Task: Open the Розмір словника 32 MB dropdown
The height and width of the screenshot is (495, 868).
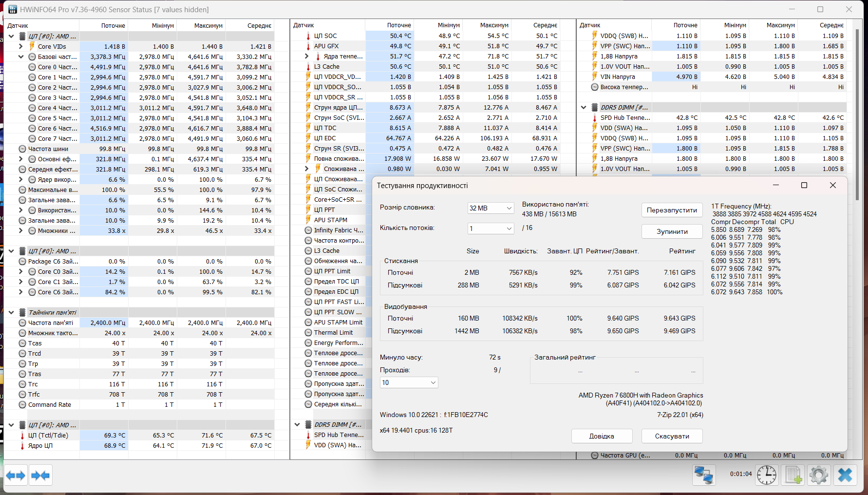Action: click(491, 208)
